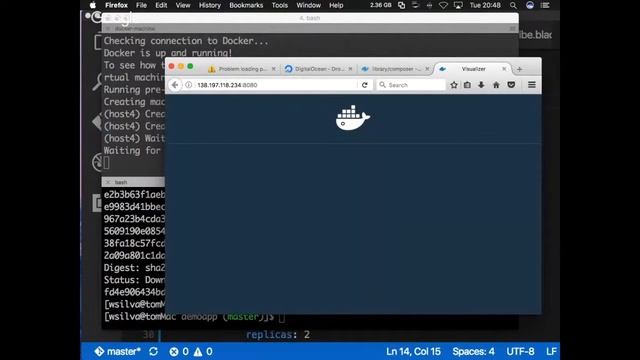Open a new Firefox tab
Viewport: 640px width, 360px height.
pyautogui.click(x=519, y=69)
